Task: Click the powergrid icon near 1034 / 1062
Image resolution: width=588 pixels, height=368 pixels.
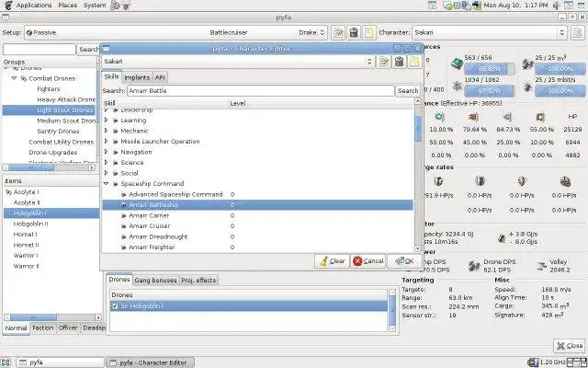Action: (457, 86)
